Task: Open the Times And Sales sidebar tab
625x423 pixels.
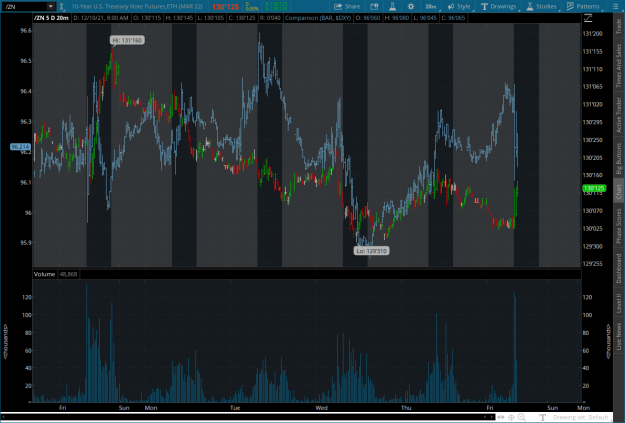Action: (x=619, y=65)
